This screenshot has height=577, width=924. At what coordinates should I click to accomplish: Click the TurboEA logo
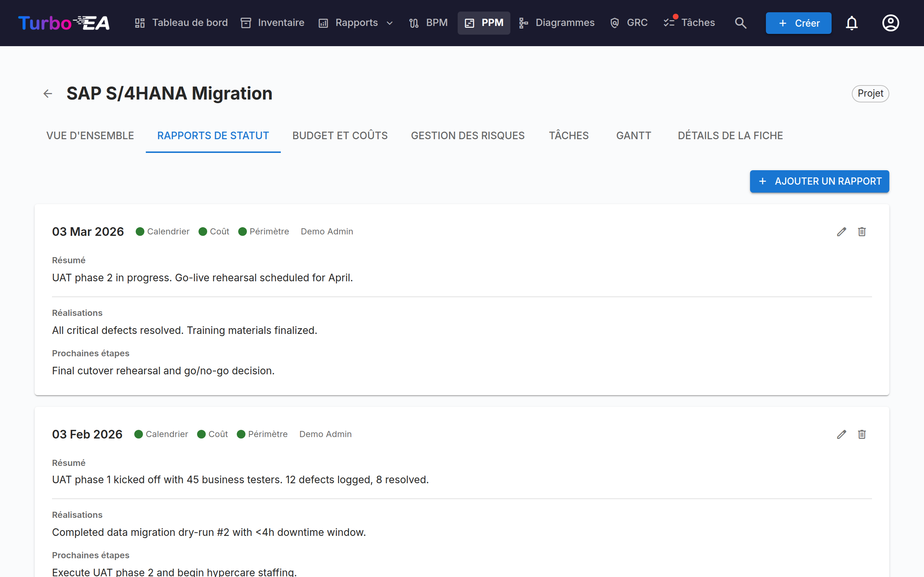coord(64,23)
